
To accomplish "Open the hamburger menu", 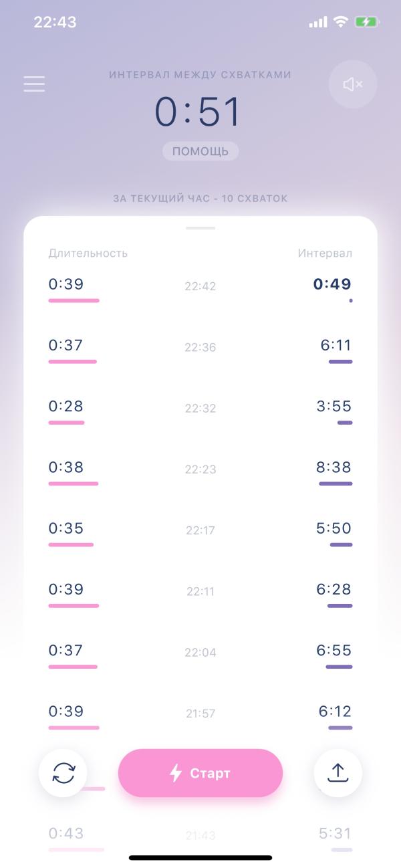I will tap(34, 84).
